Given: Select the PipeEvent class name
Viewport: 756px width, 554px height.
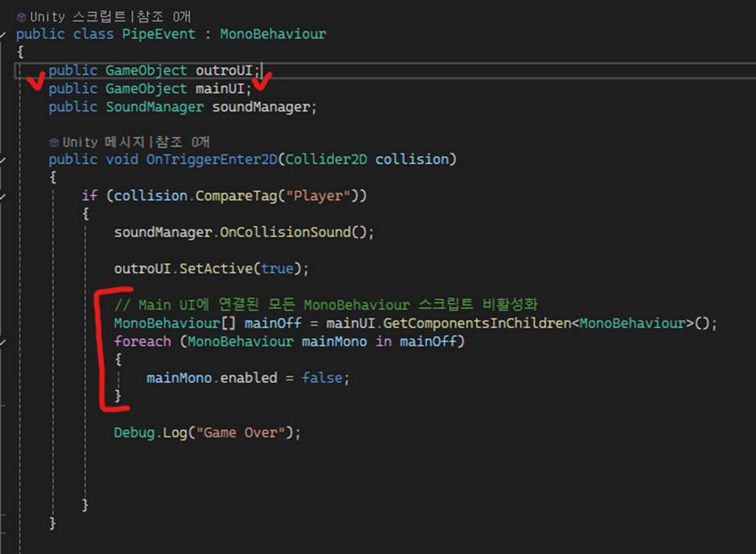Looking at the screenshot, I should [x=158, y=35].
